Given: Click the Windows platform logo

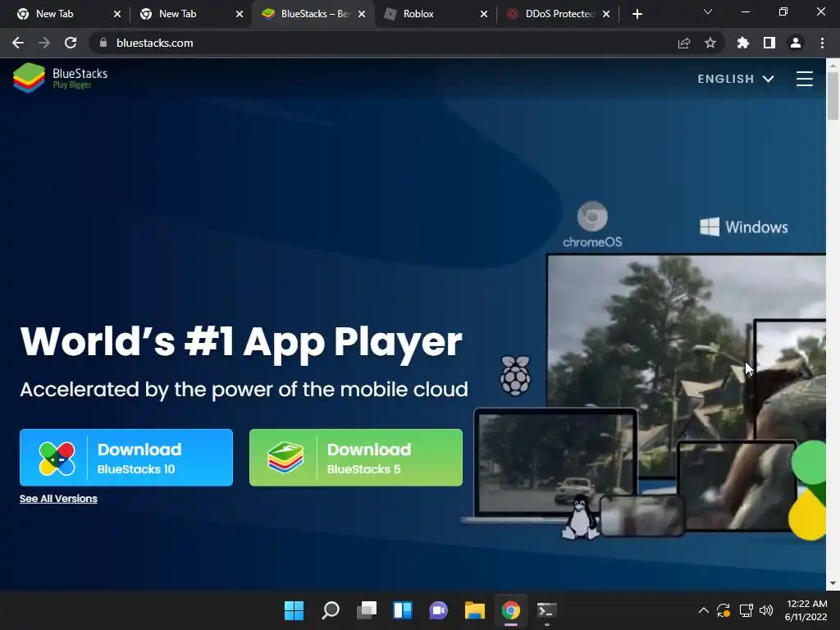Looking at the screenshot, I should [743, 227].
